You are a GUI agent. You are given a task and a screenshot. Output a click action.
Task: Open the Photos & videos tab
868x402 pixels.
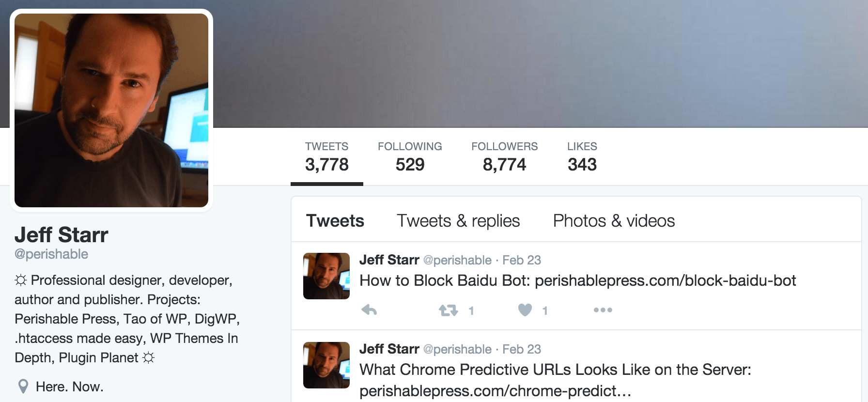point(614,221)
